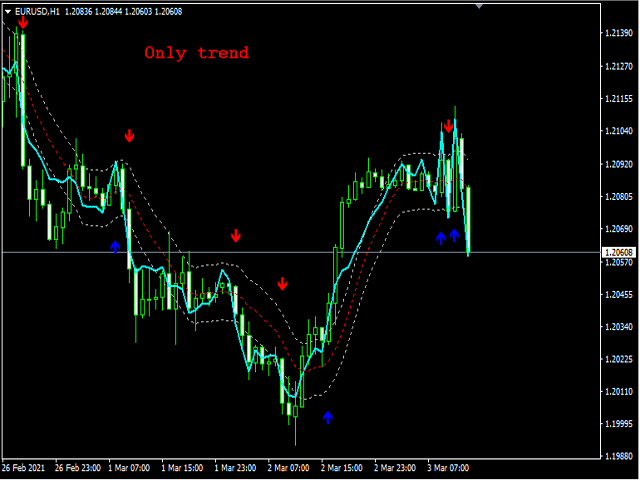The width and height of the screenshot is (640, 480).
Task: Select the red 'Only trend' text label
Action: pos(197,53)
